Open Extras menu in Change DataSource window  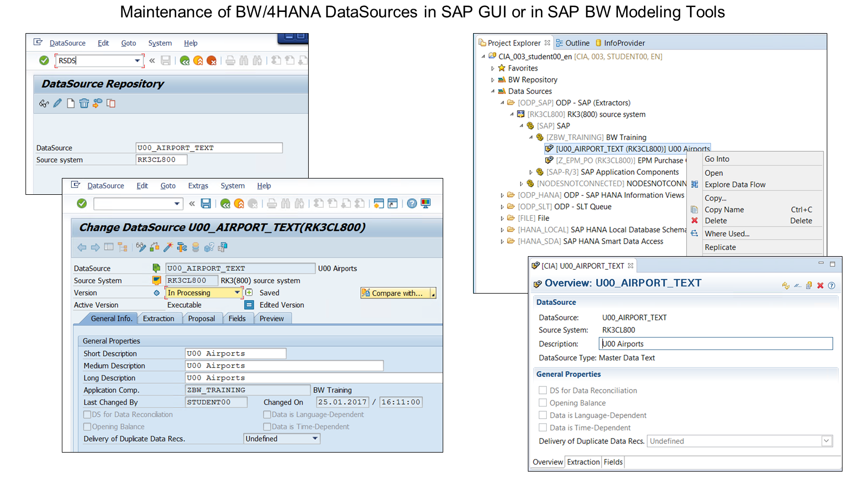198,186
